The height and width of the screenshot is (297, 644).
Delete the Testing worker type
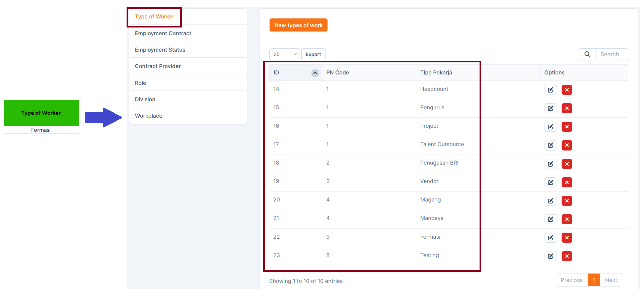(567, 256)
